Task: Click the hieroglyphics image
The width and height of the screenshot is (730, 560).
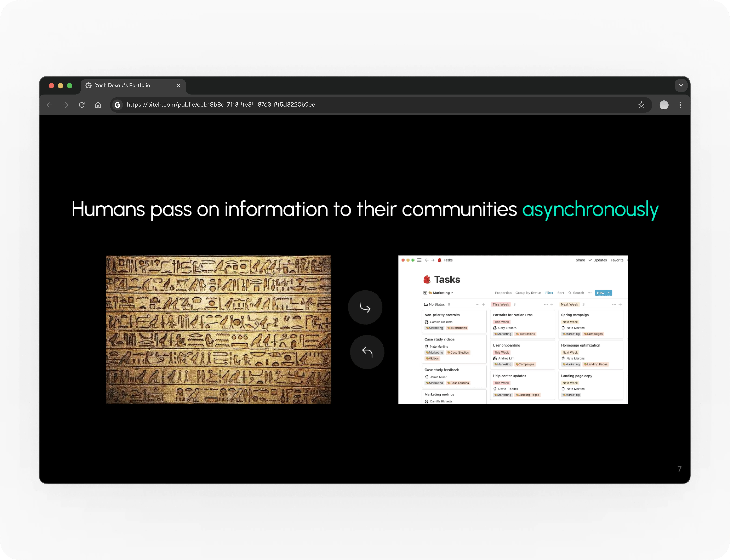Action: (x=219, y=330)
